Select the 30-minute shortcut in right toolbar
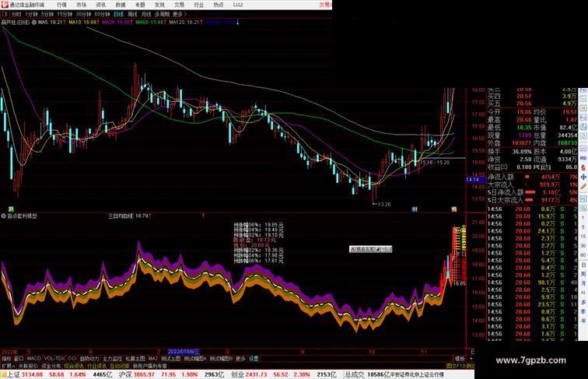Image resolution: width=588 pixels, height=379 pixels. [583, 246]
